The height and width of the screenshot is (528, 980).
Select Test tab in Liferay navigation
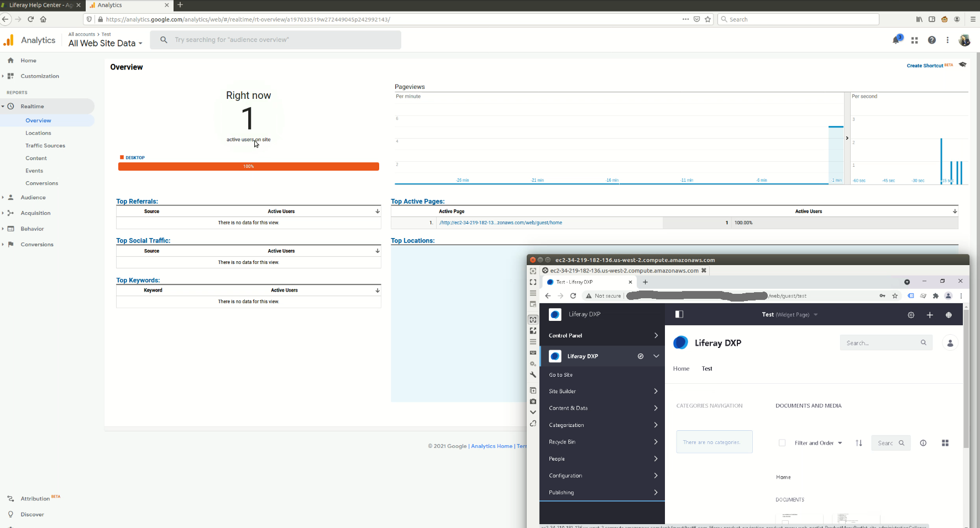click(707, 368)
